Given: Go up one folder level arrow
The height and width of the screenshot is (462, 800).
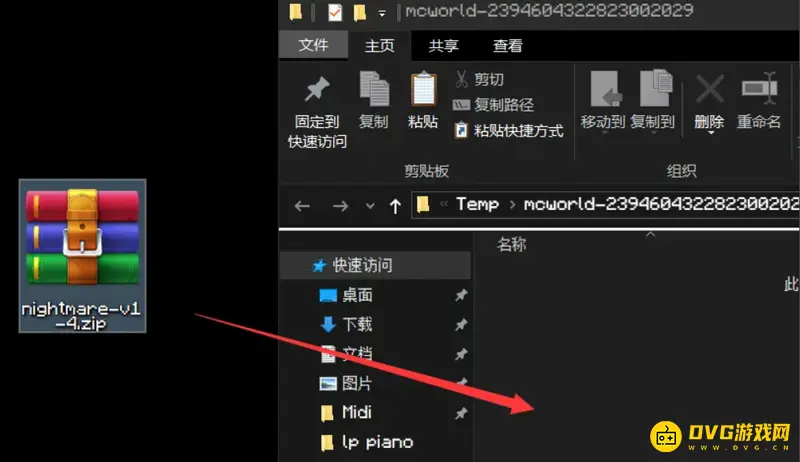Looking at the screenshot, I should point(395,206).
